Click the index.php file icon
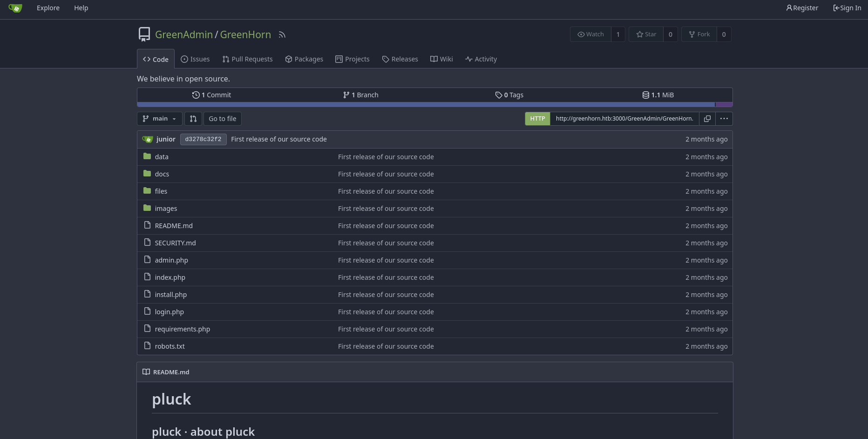Viewport: 868px width, 439px height. pyautogui.click(x=147, y=277)
